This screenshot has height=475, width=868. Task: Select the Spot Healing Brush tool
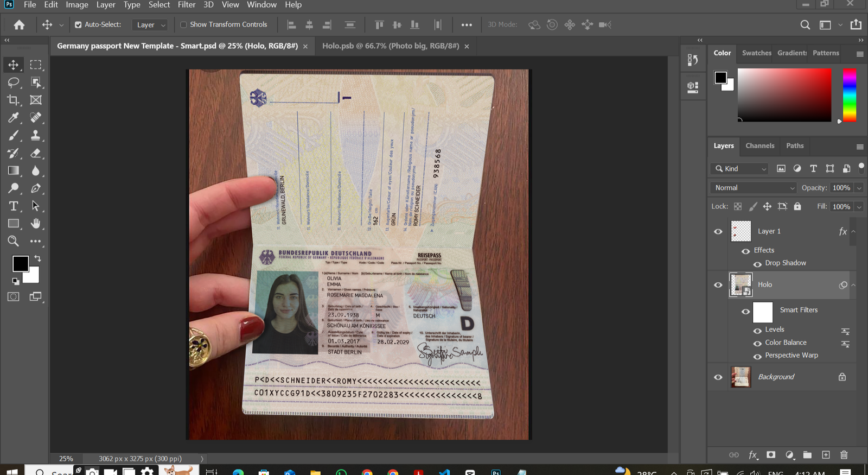(36, 117)
